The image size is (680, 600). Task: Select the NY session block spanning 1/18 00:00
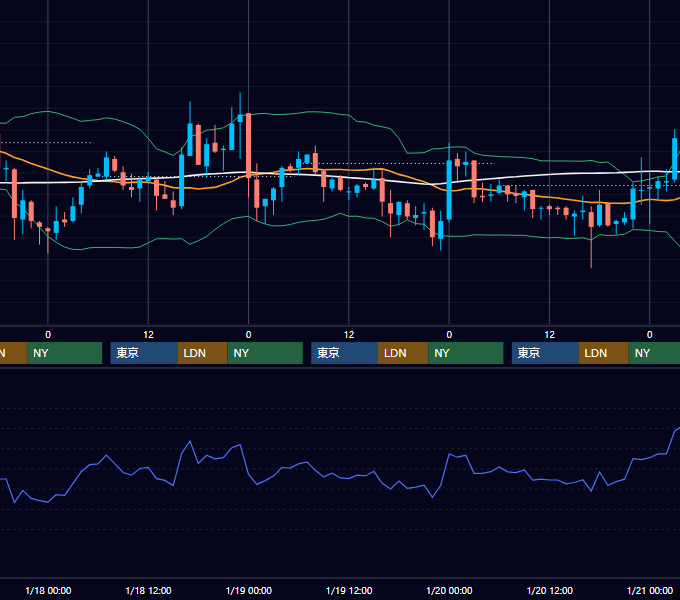pyautogui.click(x=64, y=353)
